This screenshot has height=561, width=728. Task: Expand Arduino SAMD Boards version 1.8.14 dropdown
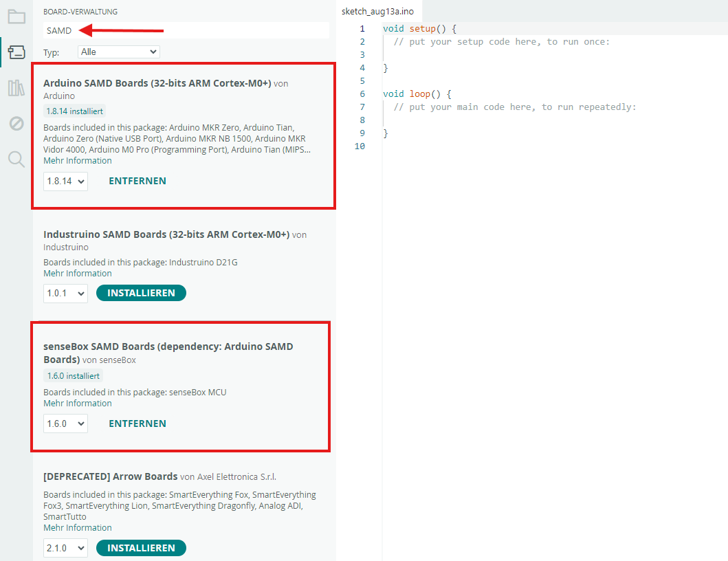coord(65,181)
